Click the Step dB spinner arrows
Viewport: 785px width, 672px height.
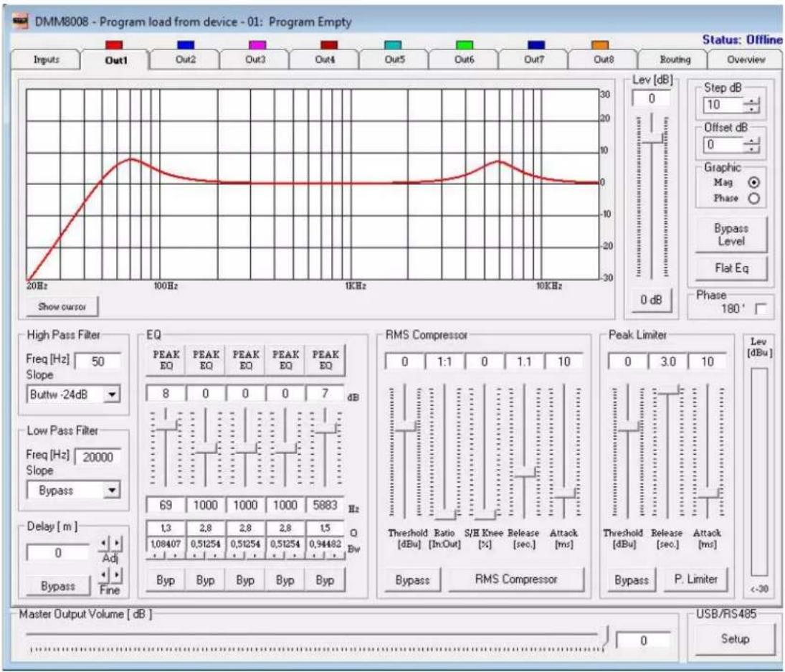tap(751, 105)
